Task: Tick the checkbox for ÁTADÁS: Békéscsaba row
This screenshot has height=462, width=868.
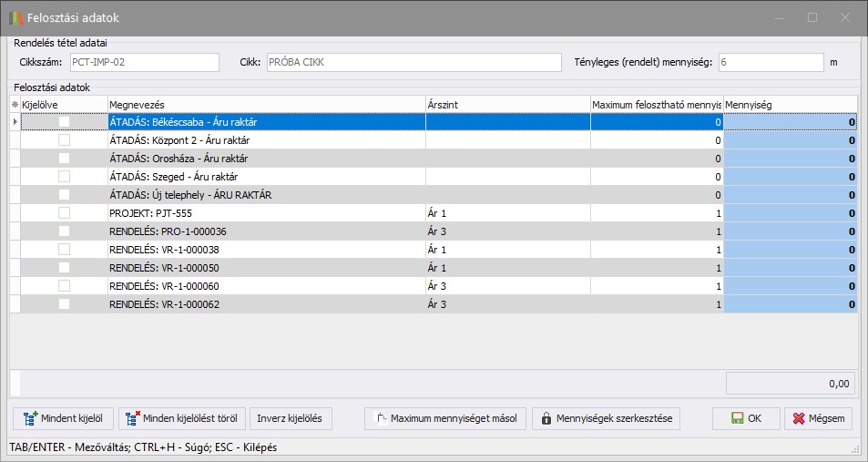Action: tap(64, 122)
